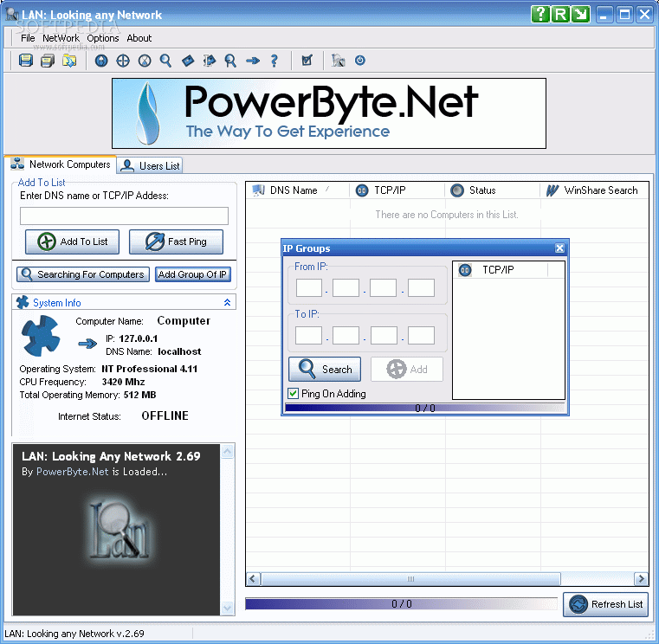Click the log panel scroll up arrow
This screenshot has height=644, width=659.
tap(228, 452)
